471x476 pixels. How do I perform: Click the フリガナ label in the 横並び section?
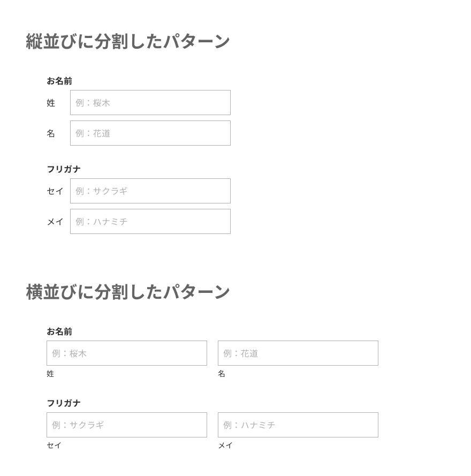click(64, 403)
